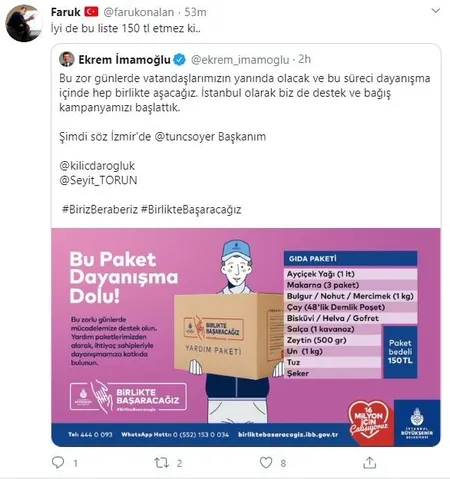Open the @kilicdarogluk mention

coord(97,166)
